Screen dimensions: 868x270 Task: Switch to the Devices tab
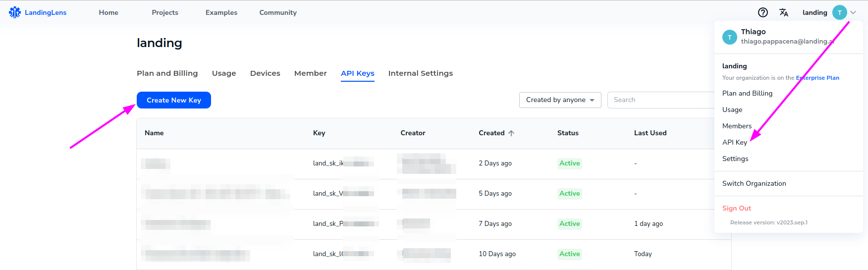tap(265, 73)
